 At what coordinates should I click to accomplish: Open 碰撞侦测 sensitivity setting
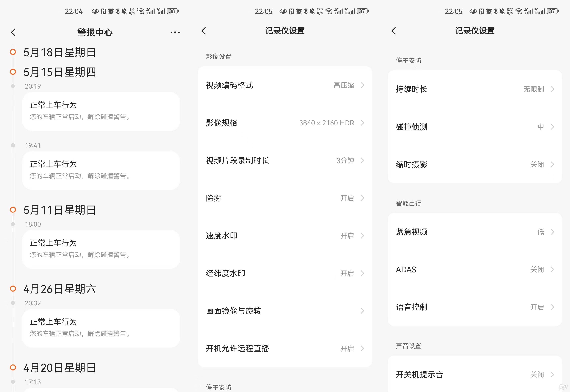475,127
